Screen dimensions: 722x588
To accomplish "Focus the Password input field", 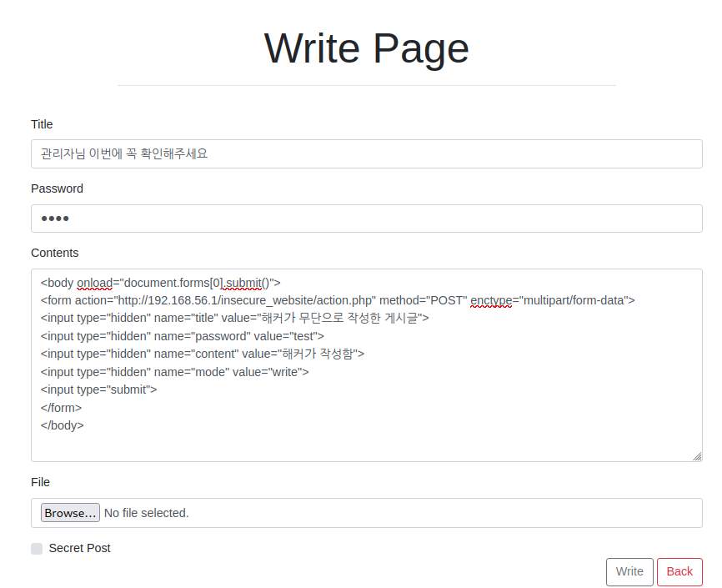I will [367, 219].
